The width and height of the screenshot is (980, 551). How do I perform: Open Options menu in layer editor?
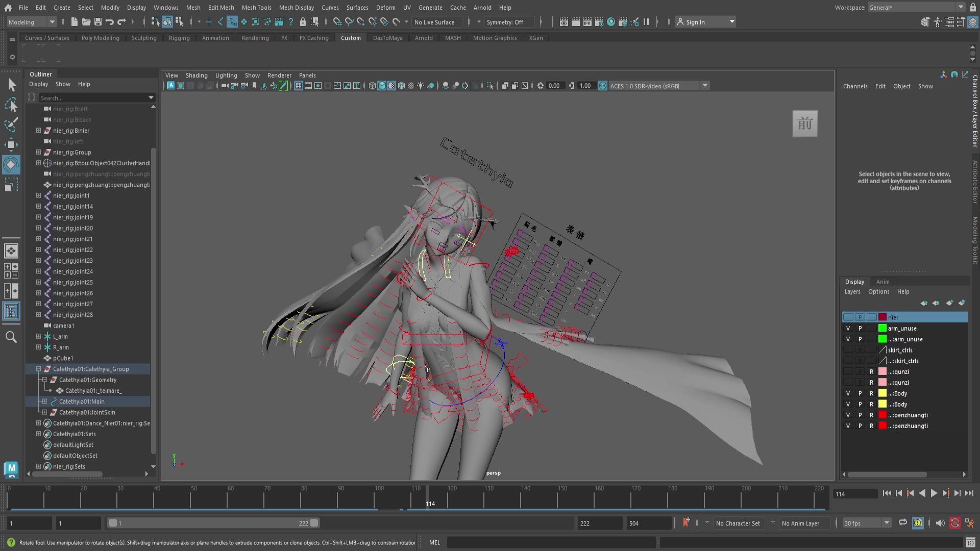point(878,292)
